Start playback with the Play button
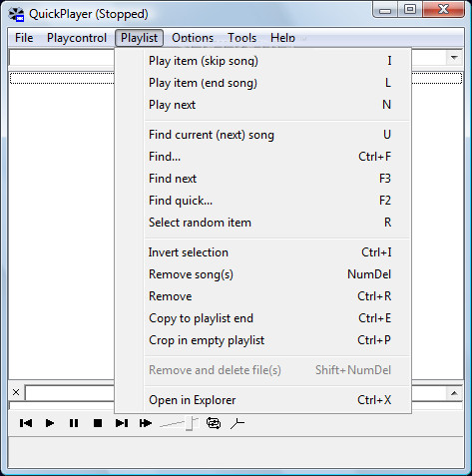Screen dimensions: 472x476 (50, 423)
